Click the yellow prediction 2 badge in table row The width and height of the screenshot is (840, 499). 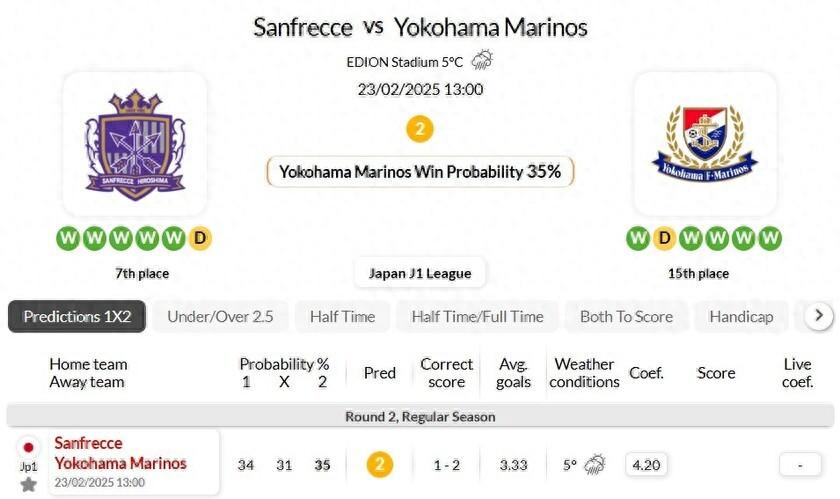pyautogui.click(x=379, y=464)
